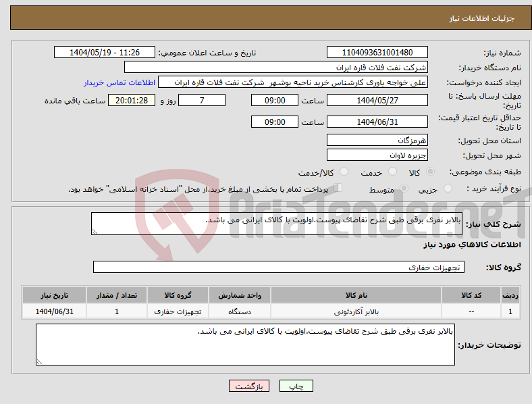
Task: Open the اطلاعات تماس خریدار link
Action: pos(119,82)
